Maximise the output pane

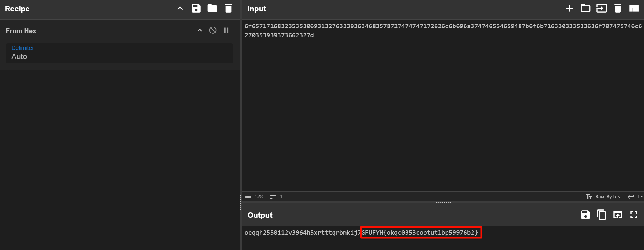[634, 215]
